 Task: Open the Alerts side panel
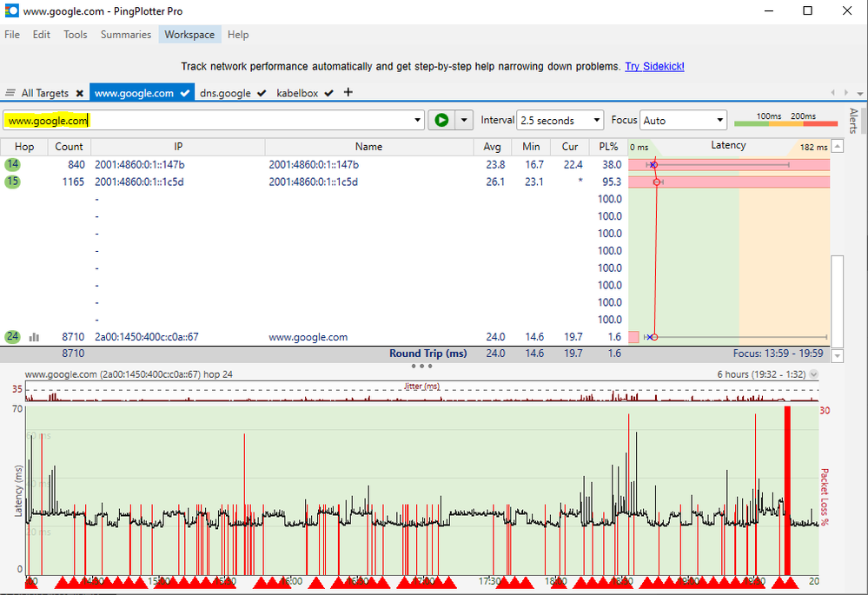click(x=853, y=121)
